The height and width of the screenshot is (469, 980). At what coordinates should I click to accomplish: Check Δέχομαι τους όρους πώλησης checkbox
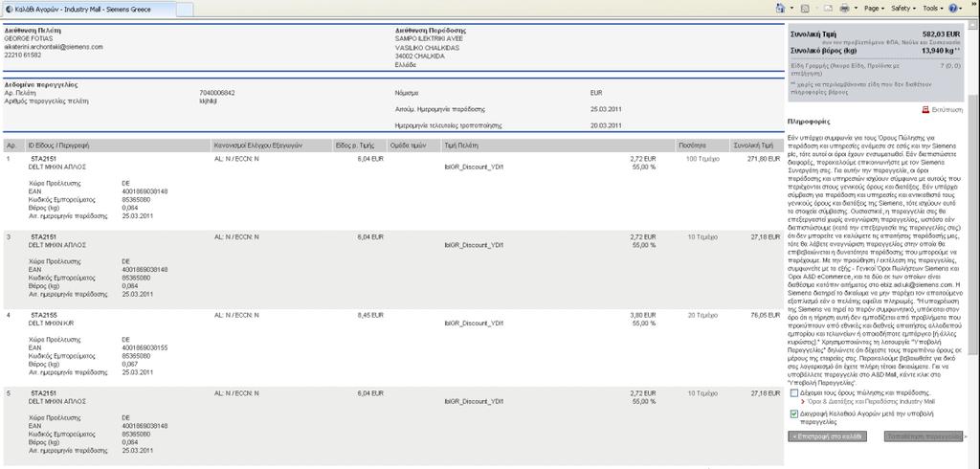794,393
